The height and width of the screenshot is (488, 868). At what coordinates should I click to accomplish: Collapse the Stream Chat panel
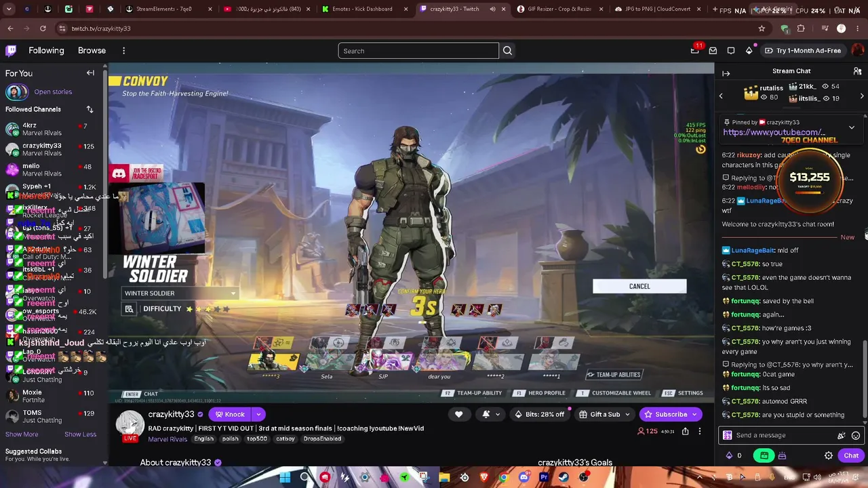[x=726, y=73]
